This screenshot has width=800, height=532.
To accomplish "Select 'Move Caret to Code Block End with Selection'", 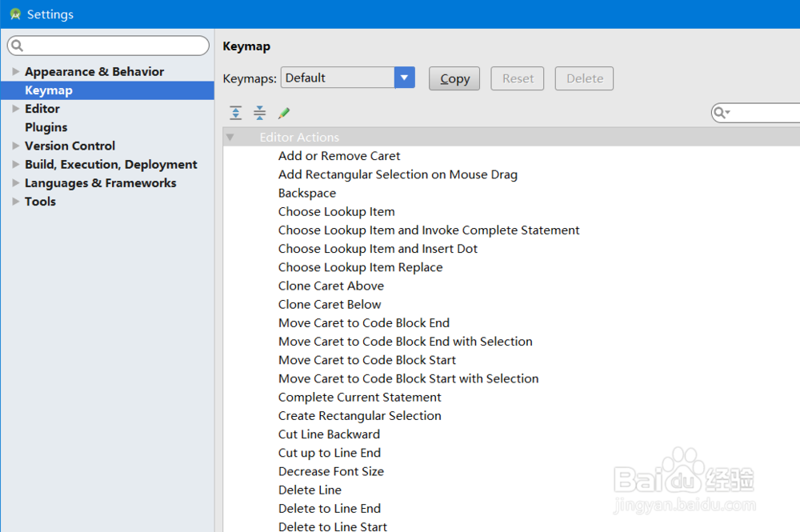I will click(406, 342).
